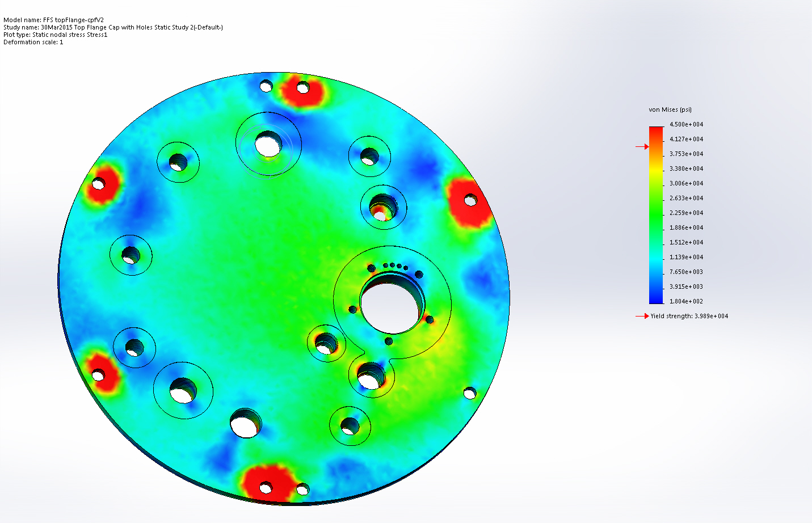Click the red top segment of the legend bar
The height and width of the screenshot is (523, 812).
pos(656,134)
